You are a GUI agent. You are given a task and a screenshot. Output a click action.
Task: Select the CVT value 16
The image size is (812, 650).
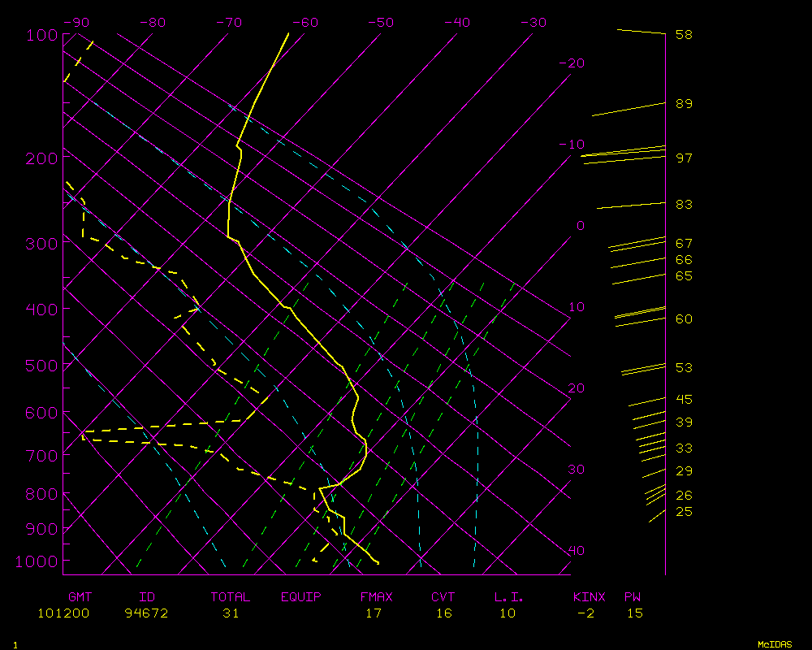(x=443, y=613)
